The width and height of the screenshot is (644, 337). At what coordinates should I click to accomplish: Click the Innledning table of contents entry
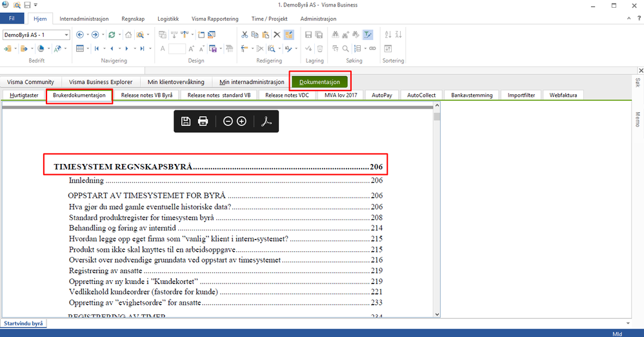[x=86, y=181]
